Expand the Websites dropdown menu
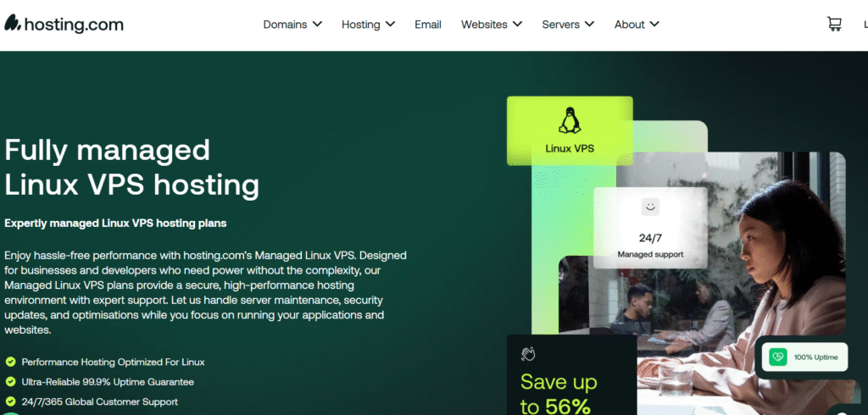868x415 pixels. coord(492,25)
